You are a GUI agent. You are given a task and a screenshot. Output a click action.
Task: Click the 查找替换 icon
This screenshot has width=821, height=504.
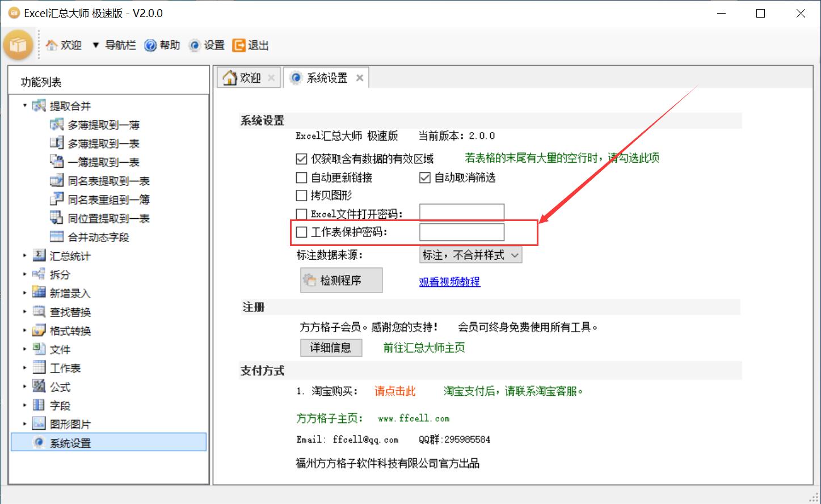tap(39, 311)
